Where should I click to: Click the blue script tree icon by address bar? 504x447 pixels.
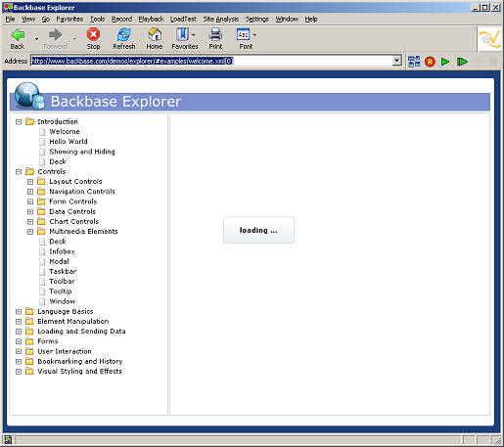coord(414,62)
